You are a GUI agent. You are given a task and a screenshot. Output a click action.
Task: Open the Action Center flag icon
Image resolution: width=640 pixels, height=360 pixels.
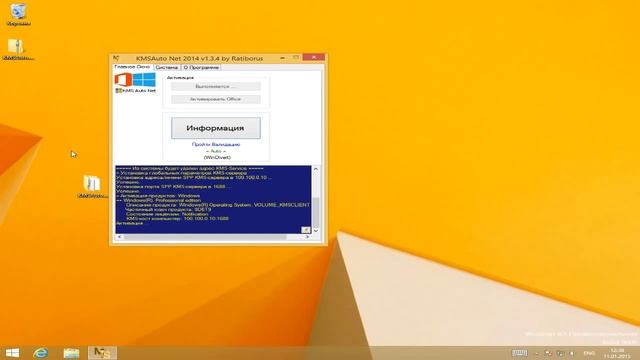(x=549, y=353)
